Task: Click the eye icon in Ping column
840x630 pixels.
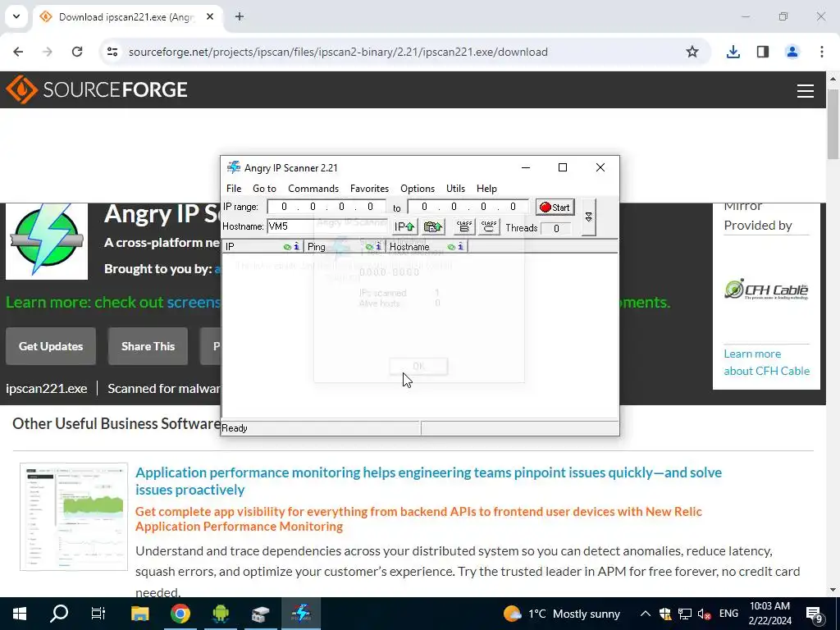Action: [369, 247]
